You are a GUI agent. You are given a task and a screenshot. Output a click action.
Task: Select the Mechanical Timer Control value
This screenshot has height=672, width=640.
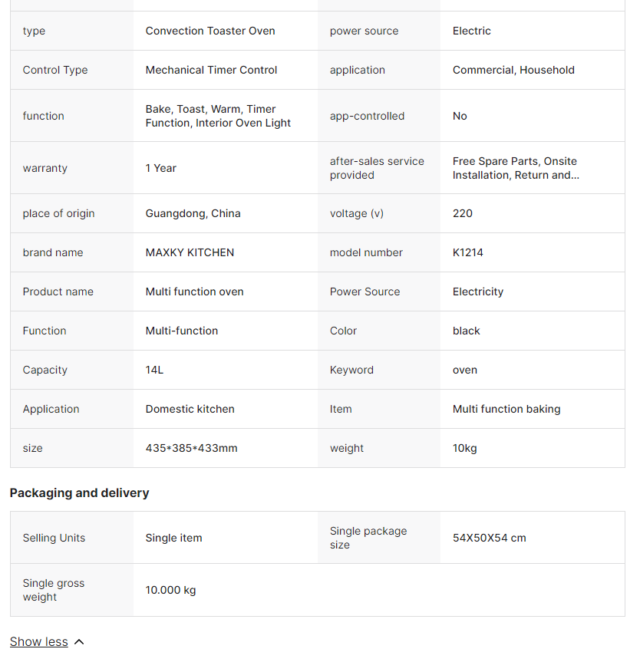(211, 70)
